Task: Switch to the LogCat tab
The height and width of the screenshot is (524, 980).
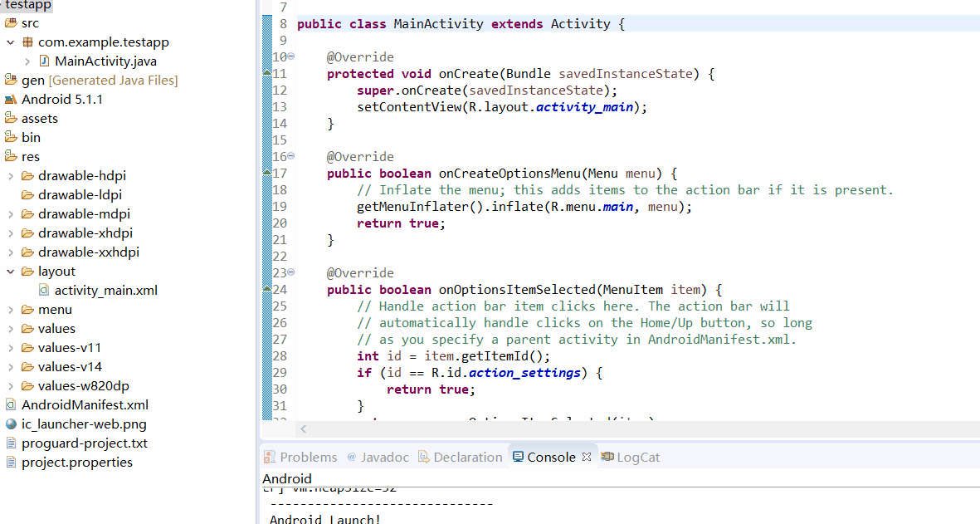Action: [631, 457]
